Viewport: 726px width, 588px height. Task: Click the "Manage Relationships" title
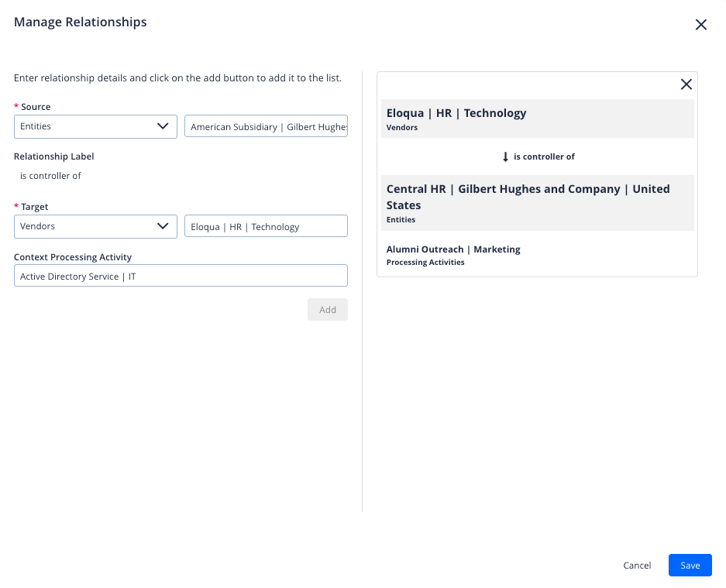(80, 22)
